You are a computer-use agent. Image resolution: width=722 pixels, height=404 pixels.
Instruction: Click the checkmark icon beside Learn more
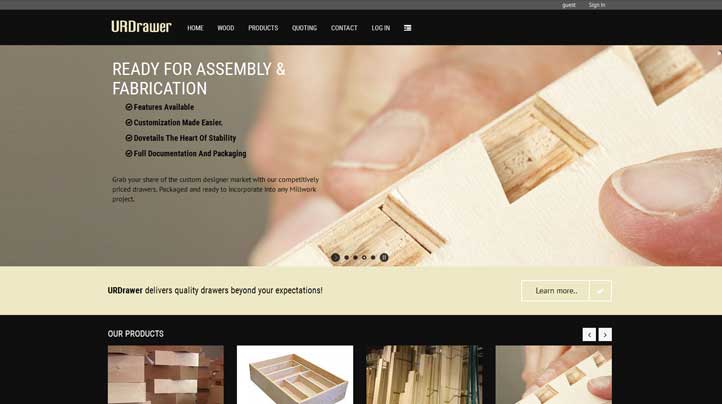pos(600,291)
